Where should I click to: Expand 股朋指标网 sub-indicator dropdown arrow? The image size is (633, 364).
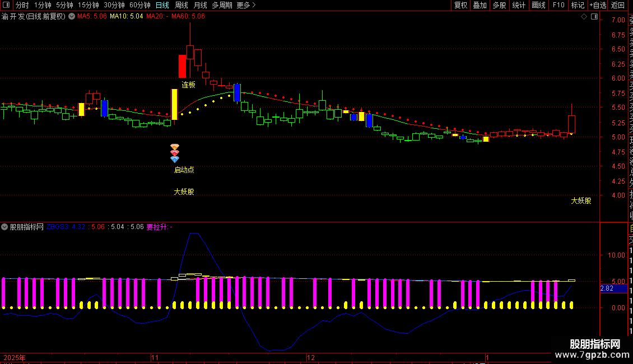tap(4, 227)
